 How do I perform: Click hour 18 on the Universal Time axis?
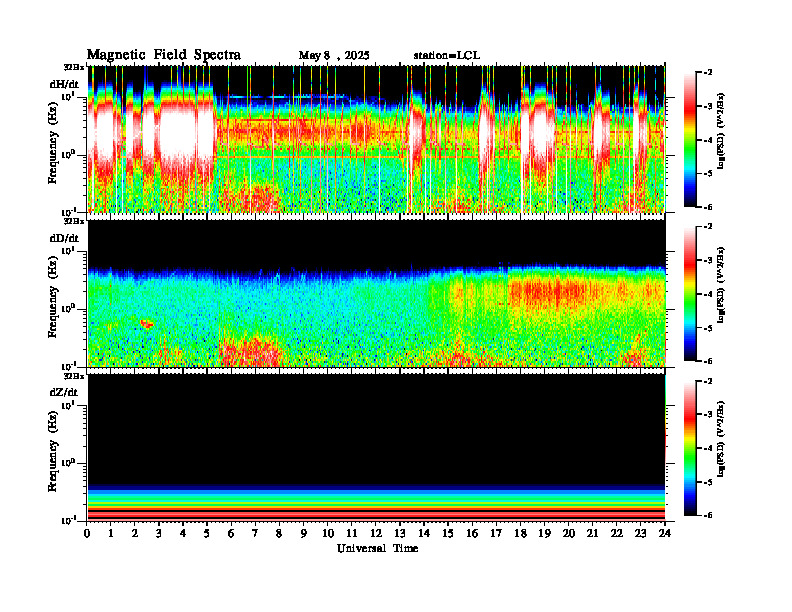point(520,533)
